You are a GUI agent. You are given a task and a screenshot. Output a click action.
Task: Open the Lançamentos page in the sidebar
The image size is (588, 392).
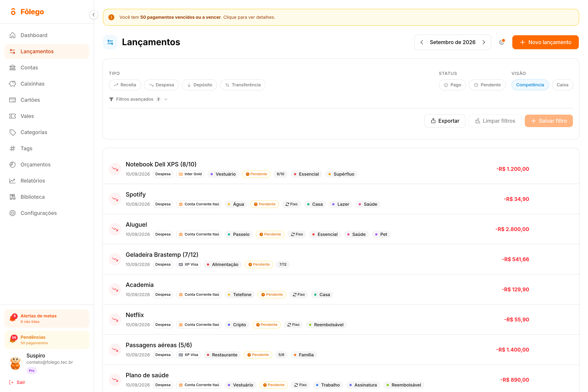click(x=47, y=51)
